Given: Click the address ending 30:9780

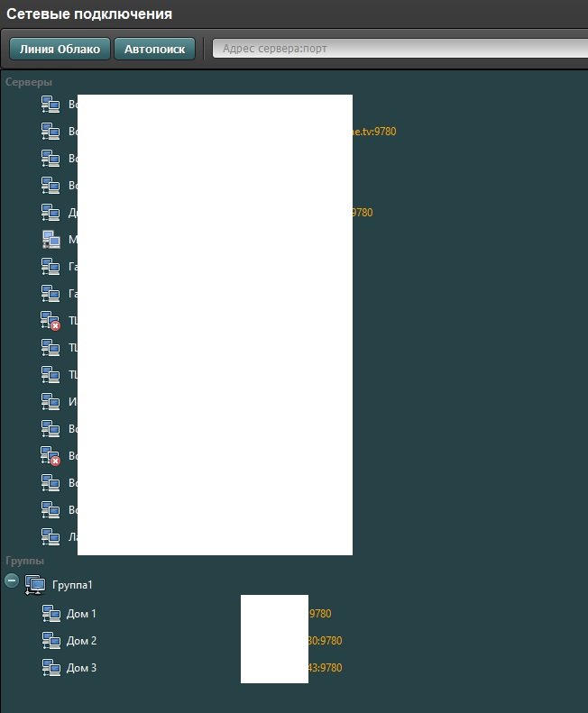Looking at the screenshot, I should pos(326,641).
